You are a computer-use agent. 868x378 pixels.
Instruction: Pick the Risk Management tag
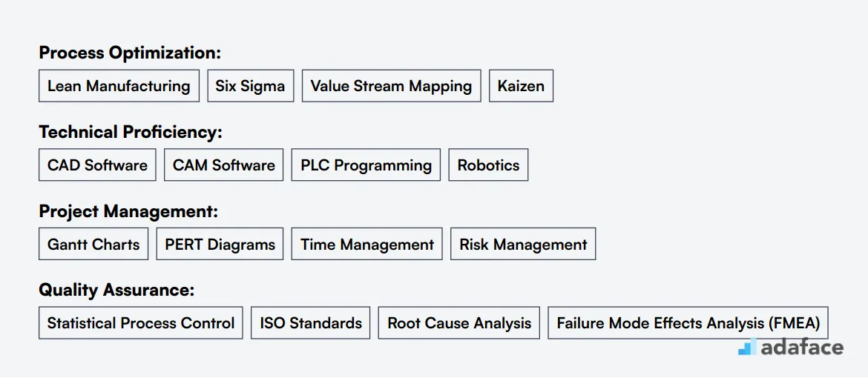click(x=523, y=244)
